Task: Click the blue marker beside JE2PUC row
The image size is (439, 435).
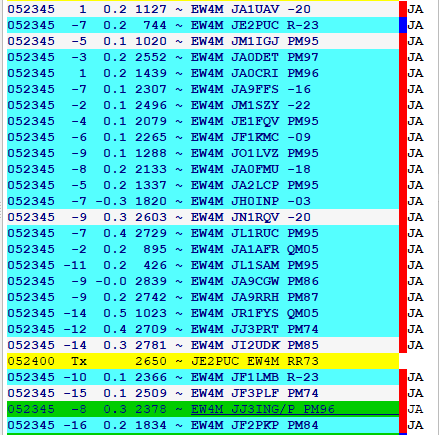Action: click(x=403, y=25)
